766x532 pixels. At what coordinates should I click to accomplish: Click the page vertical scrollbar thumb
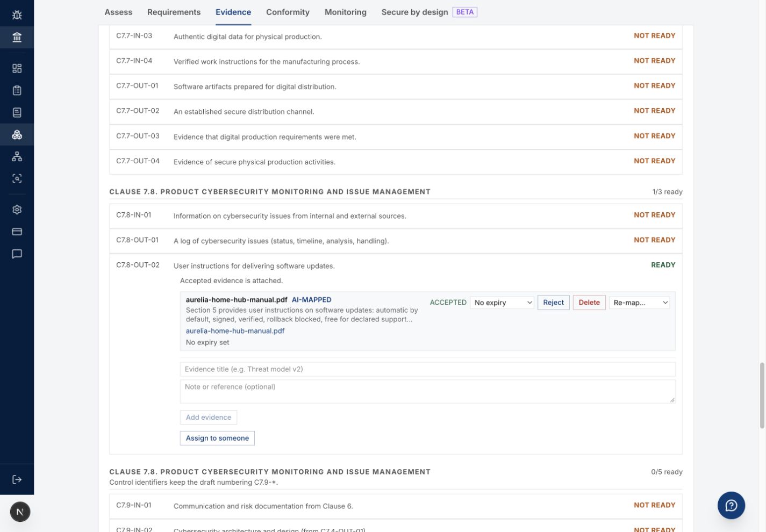(x=762, y=396)
